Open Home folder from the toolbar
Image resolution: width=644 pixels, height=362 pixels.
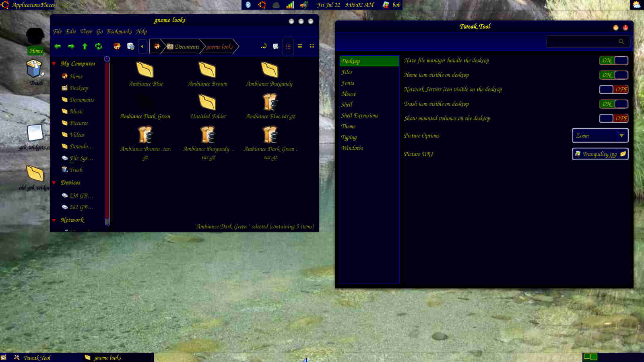pos(117,46)
